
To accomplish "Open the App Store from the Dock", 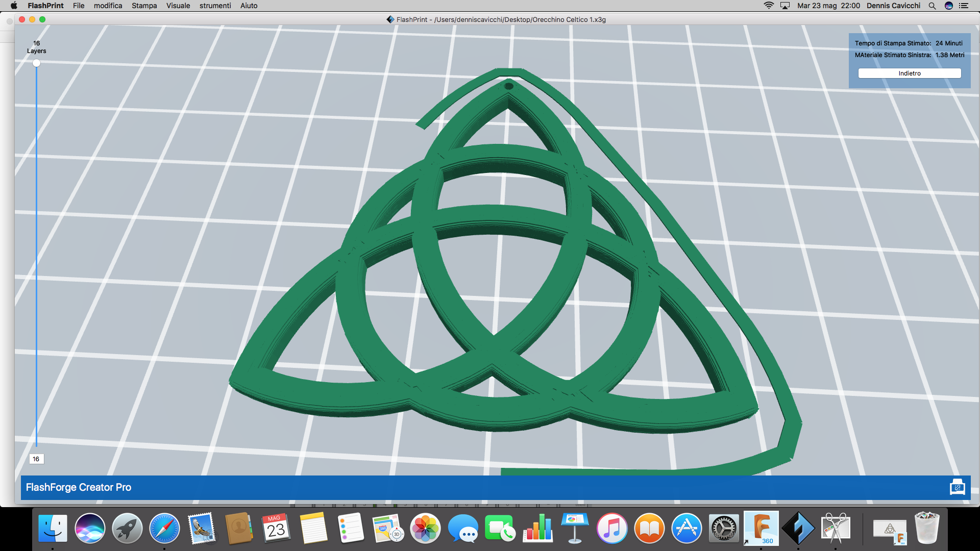I will click(x=687, y=529).
